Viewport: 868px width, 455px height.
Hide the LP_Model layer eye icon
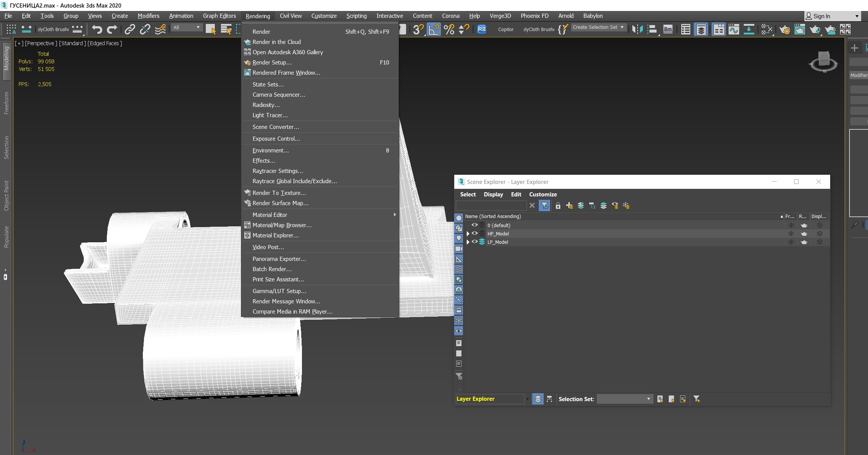tap(474, 242)
